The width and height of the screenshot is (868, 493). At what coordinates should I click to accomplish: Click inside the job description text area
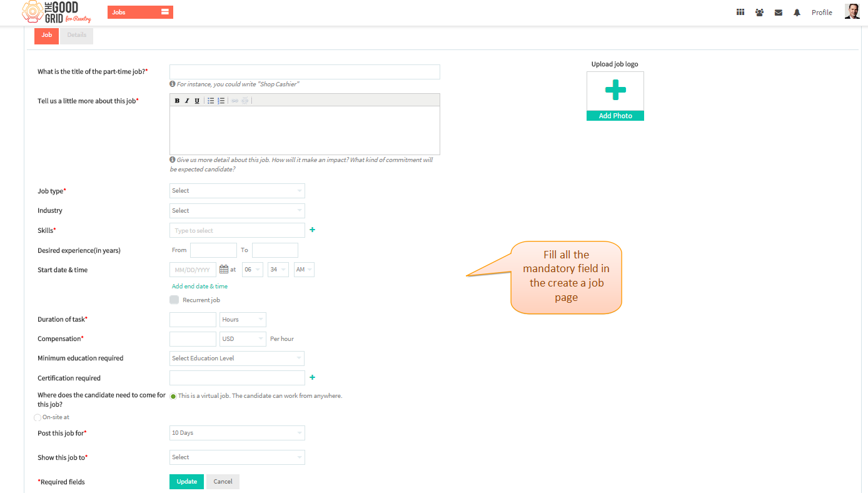305,130
